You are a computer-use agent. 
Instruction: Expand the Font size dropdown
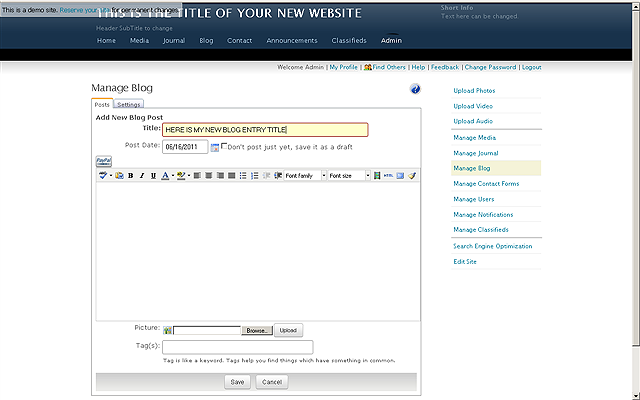coord(349,175)
